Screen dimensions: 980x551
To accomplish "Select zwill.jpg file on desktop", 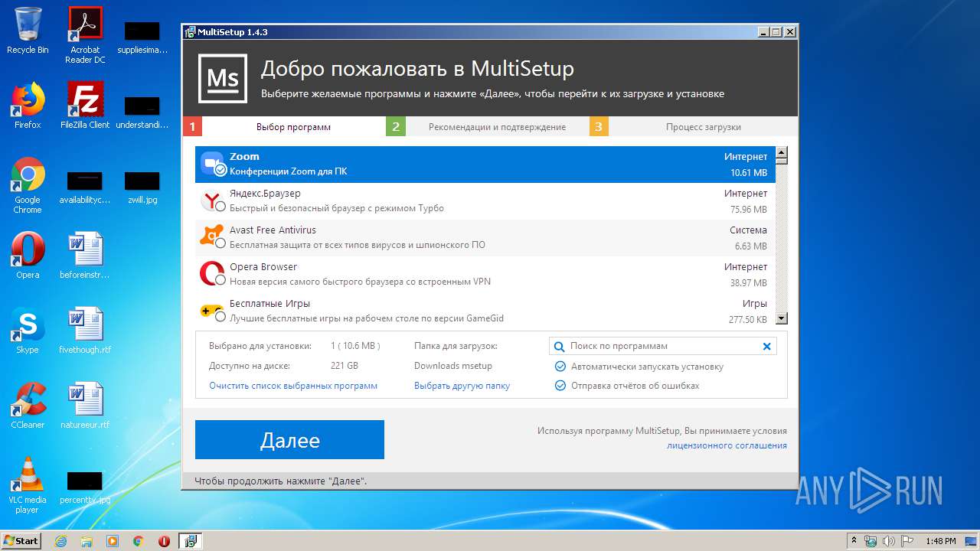I will tap(142, 185).
